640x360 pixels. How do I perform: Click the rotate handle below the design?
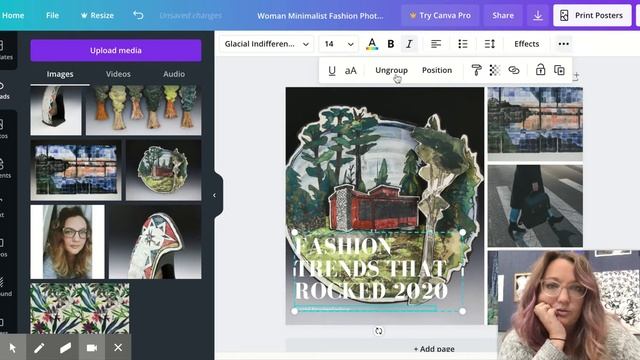(378, 331)
